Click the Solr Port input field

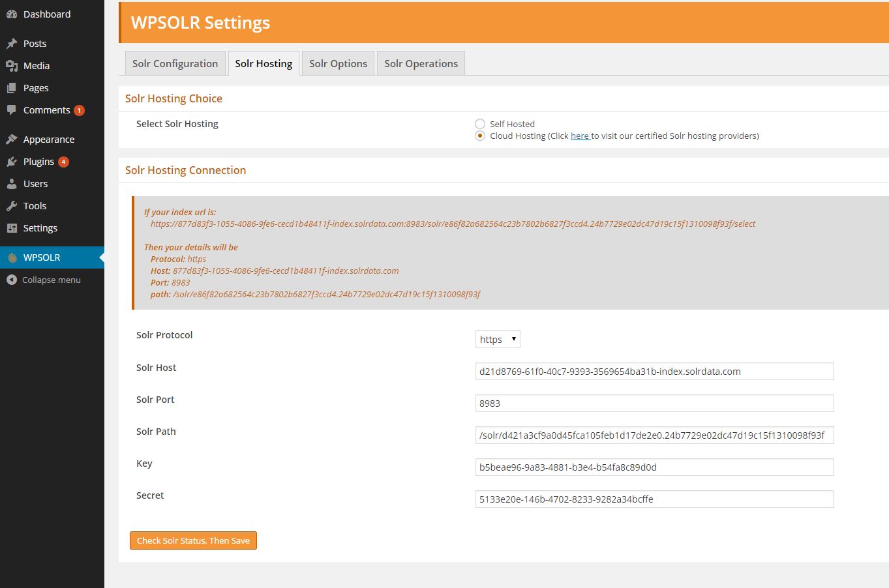tap(654, 404)
